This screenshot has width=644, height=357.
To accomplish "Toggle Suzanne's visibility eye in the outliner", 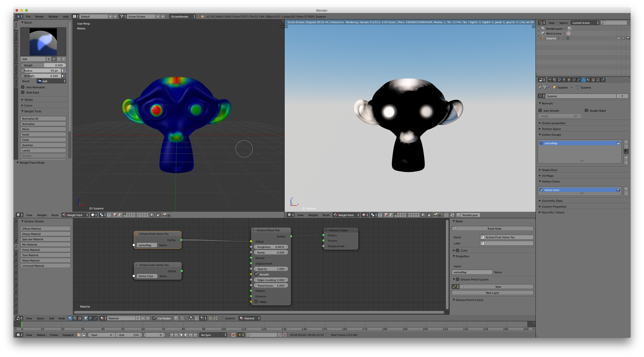I will pos(618,38).
